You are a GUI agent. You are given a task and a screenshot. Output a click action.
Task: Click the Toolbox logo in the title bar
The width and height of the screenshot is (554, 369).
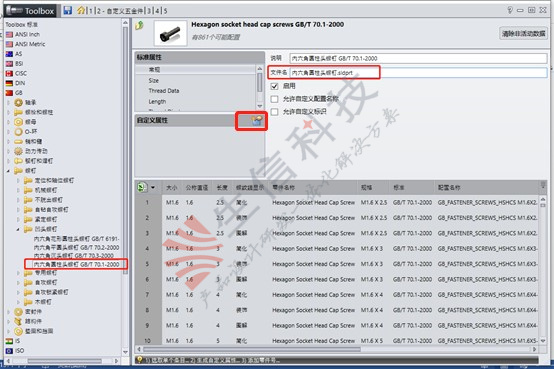(30, 11)
